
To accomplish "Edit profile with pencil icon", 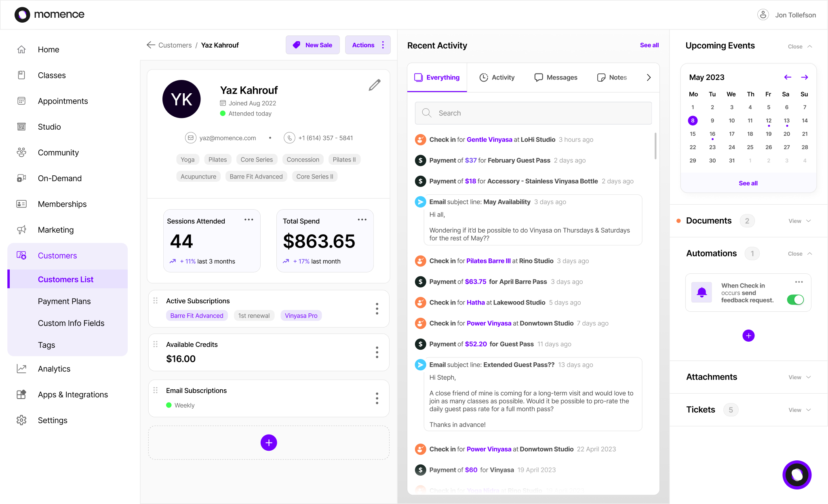I will [x=375, y=85].
